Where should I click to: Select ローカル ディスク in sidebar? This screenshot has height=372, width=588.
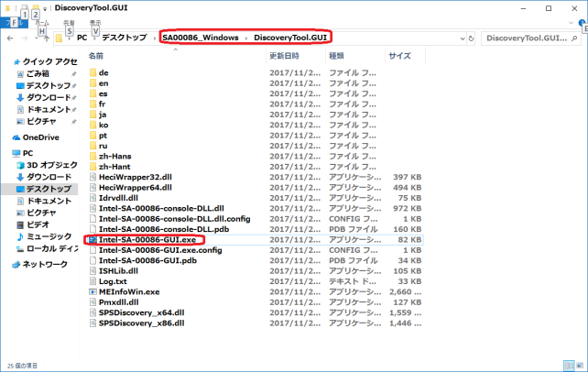[x=52, y=248]
